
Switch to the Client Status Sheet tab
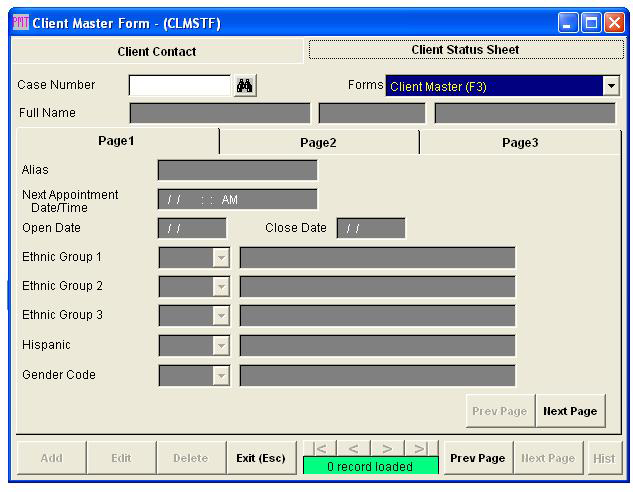click(466, 50)
